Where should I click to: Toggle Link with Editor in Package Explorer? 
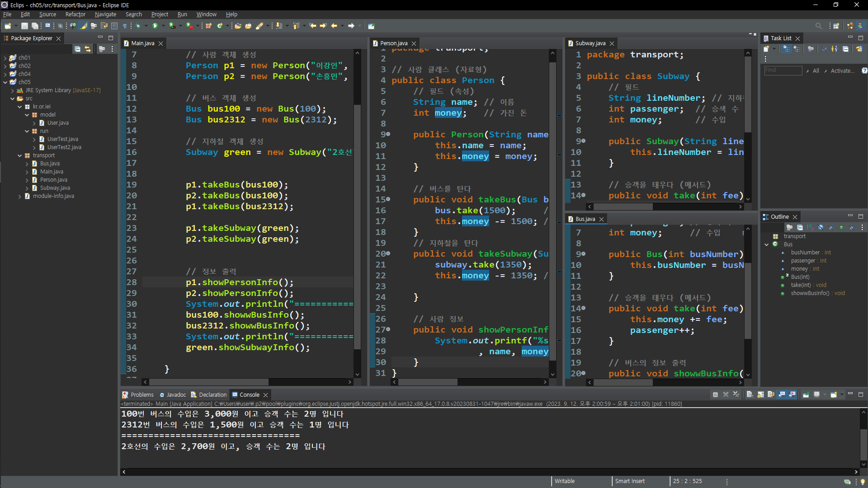(88, 49)
